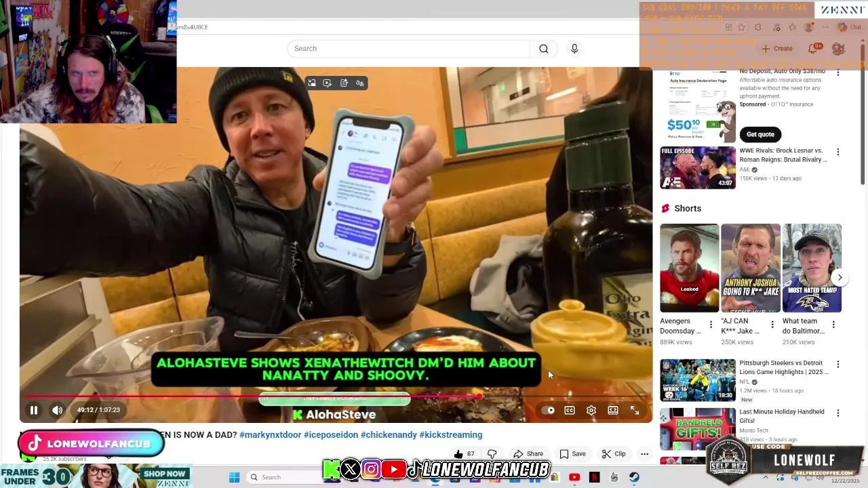
Task: Open browser extensions icon
Action: [758, 27]
